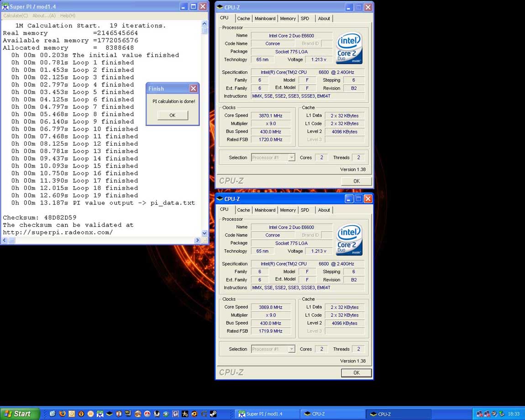Click the Core Speed value 3869.8 MHz
Viewport: 525px width, 420px height.
(x=271, y=307)
